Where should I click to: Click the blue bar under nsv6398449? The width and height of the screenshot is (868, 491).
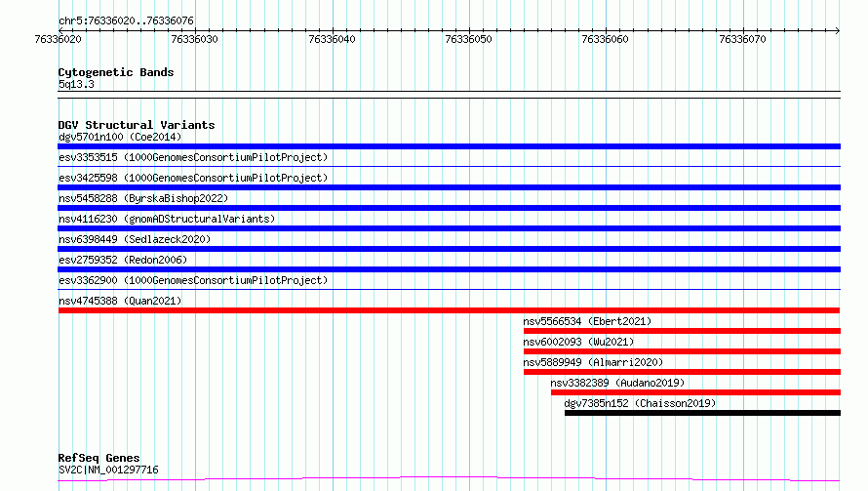(x=449, y=249)
